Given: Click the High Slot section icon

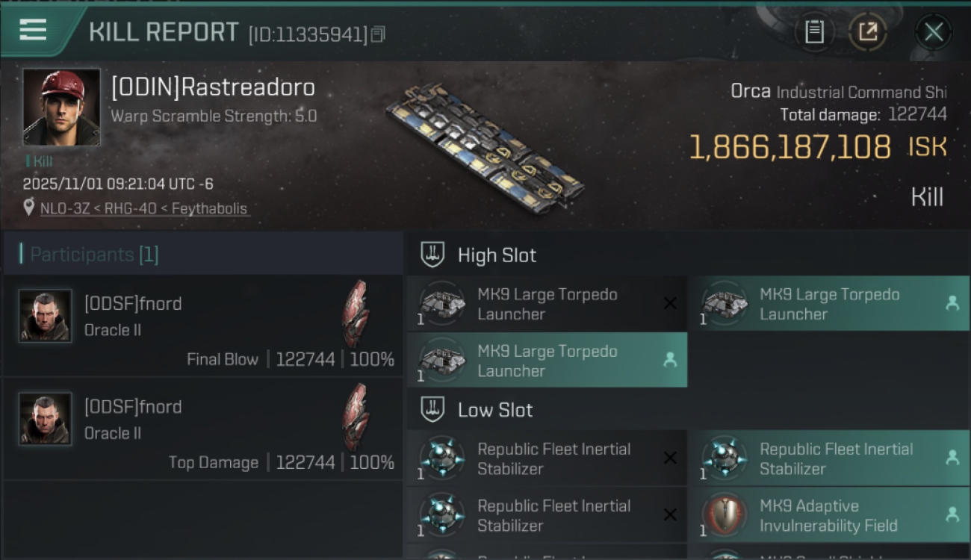Looking at the screenshot, I should 433,255.
